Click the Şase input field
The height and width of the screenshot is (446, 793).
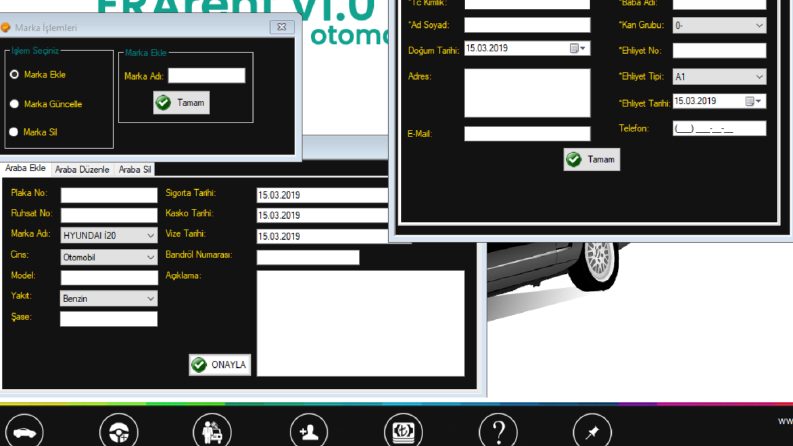109,319
